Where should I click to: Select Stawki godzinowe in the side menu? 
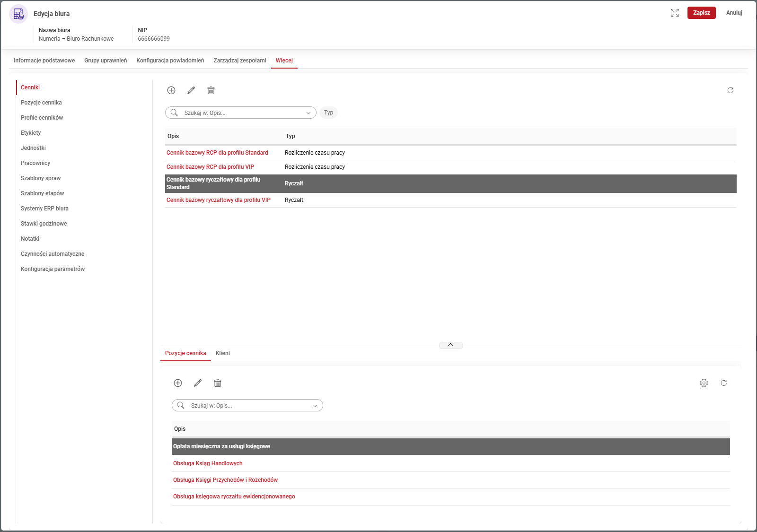click(x=44, y=224)
